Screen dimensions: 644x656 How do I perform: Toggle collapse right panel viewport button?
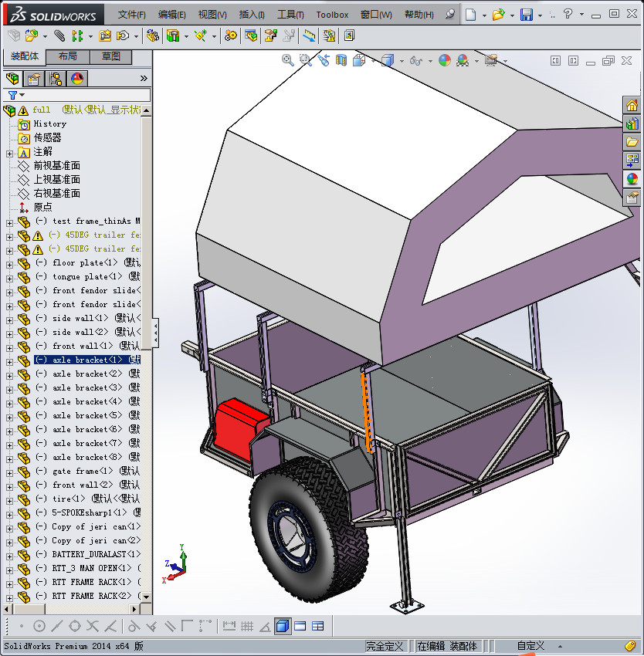[573, 61]
